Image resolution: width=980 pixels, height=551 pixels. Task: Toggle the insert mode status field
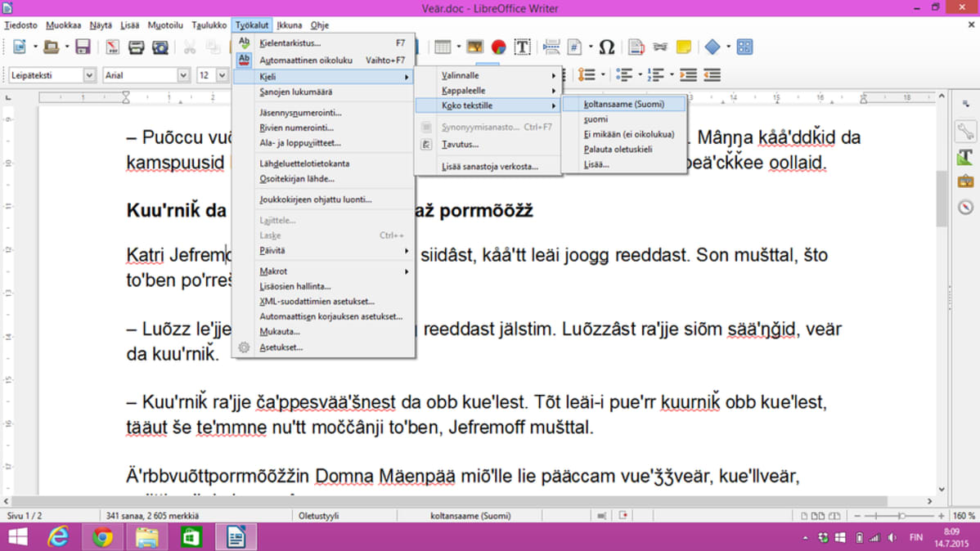click(565, 516)
